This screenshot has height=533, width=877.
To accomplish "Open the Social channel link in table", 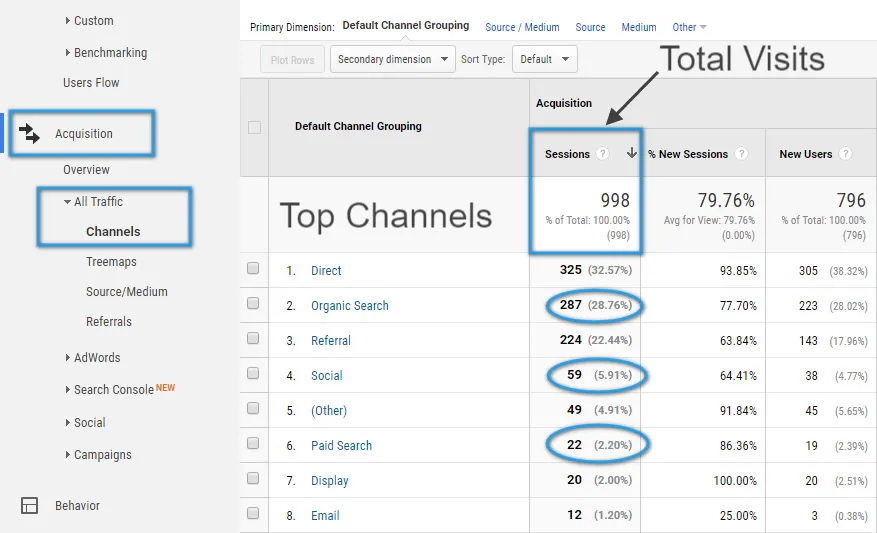I will [x=327, y=376].
